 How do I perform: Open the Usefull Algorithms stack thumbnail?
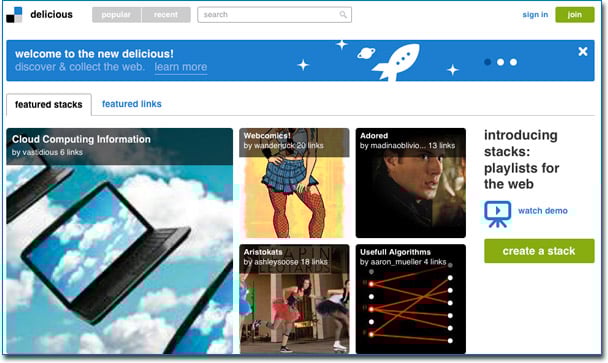411,299
